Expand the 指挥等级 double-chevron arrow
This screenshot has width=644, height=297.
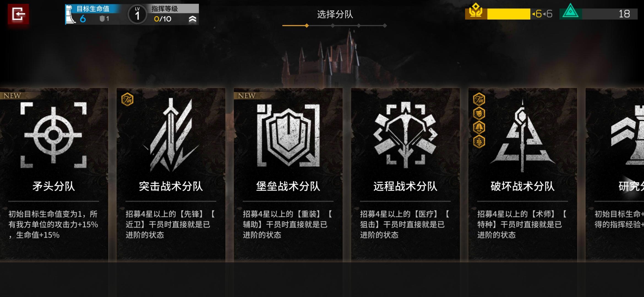[193, 19]
